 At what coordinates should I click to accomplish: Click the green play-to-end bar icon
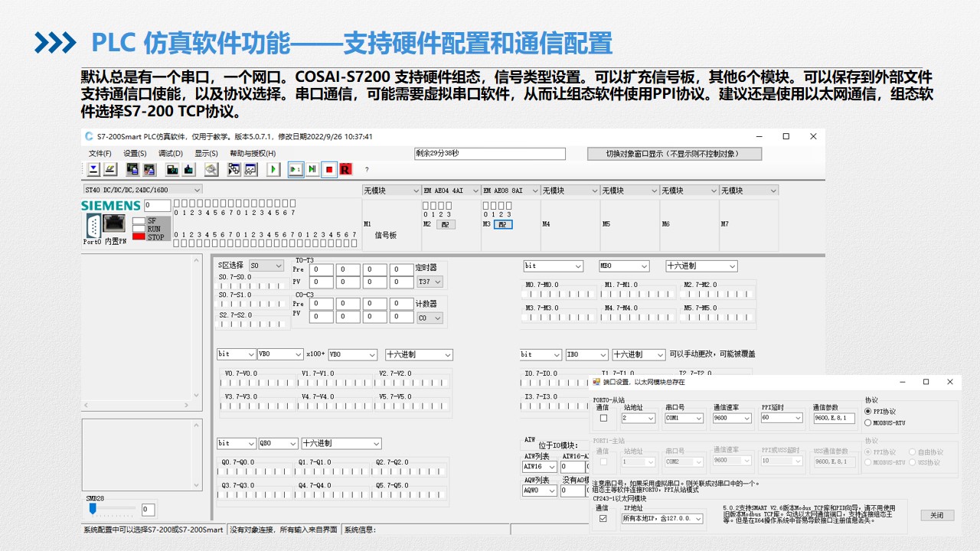[x=312, y=169]
